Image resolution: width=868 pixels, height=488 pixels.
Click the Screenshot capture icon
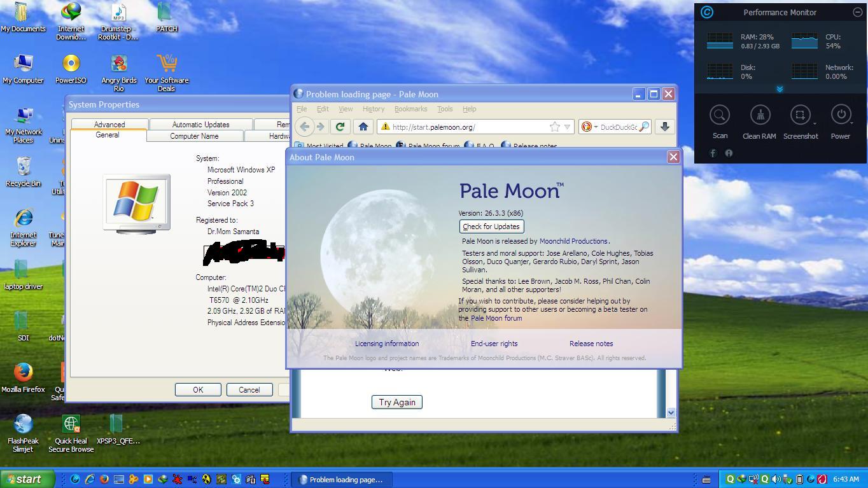[x=801, y=115]
